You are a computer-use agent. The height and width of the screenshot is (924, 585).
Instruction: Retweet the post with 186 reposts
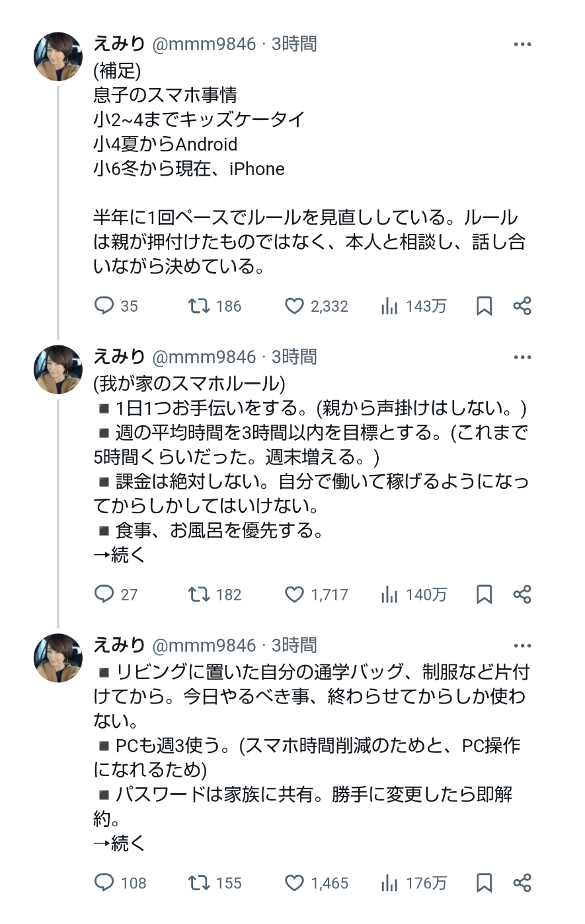click(199, 306)
